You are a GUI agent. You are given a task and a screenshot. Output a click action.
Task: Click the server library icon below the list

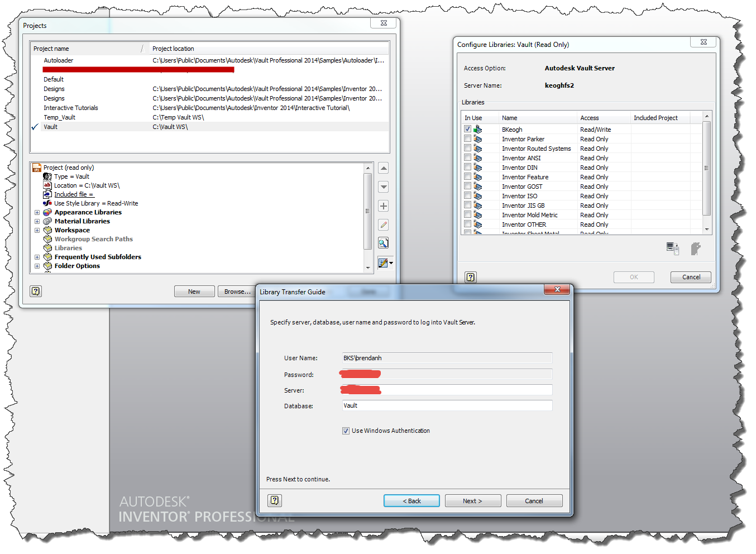(673, 249)
